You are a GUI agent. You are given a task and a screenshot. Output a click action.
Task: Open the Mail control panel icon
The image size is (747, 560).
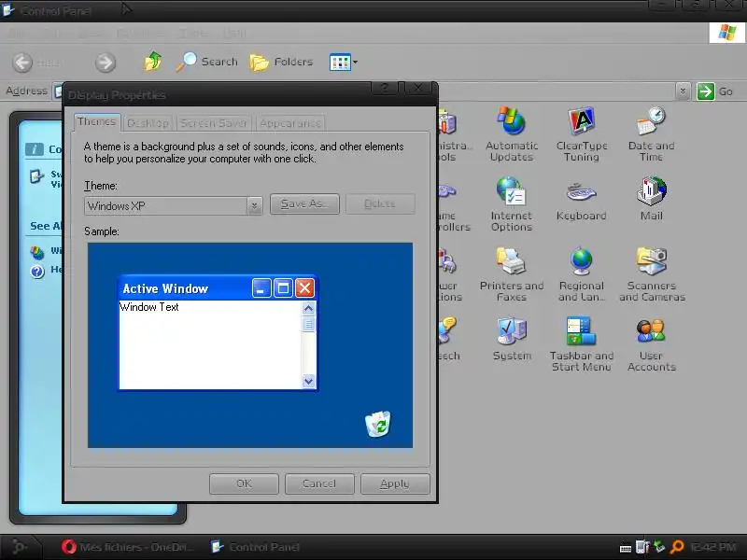click(651, 191)
